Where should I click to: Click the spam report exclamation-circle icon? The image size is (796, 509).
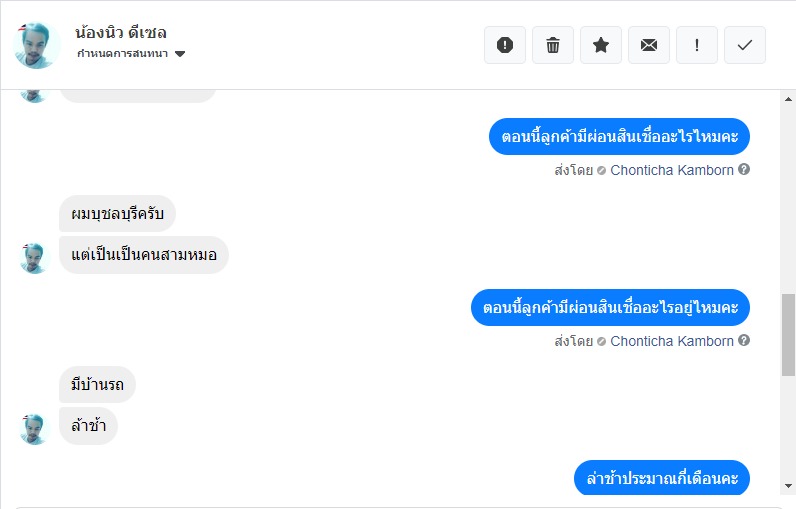[505, 45]
